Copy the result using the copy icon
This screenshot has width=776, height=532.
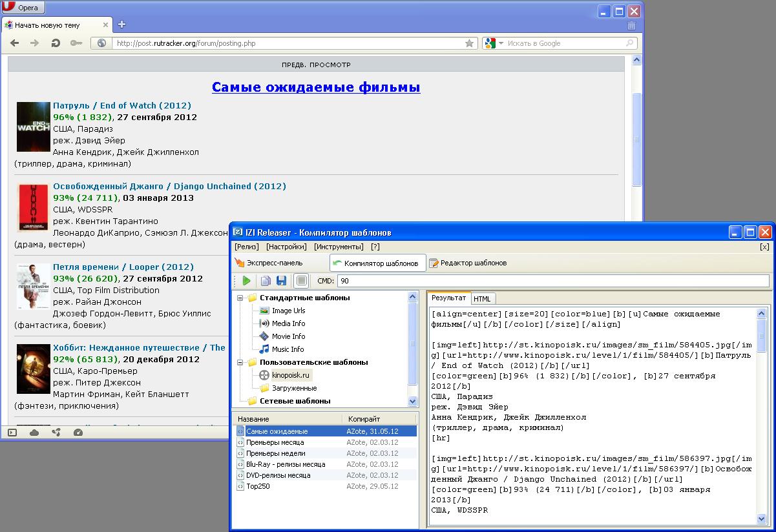pyautogui.click(x=266, y=281)
